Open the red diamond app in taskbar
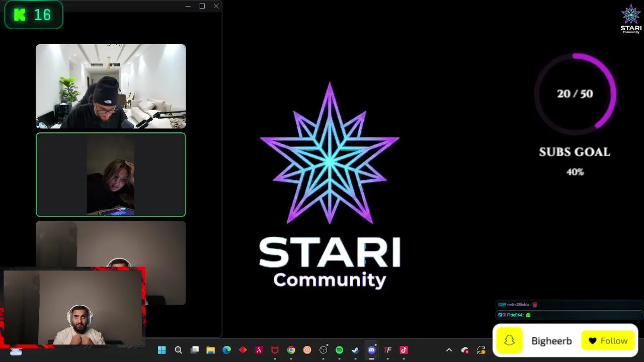 (243, 350)
